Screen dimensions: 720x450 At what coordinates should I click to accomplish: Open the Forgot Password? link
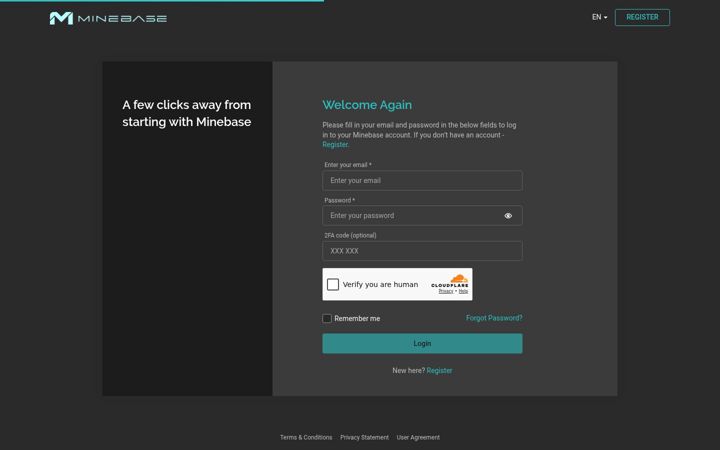[494, 318]
